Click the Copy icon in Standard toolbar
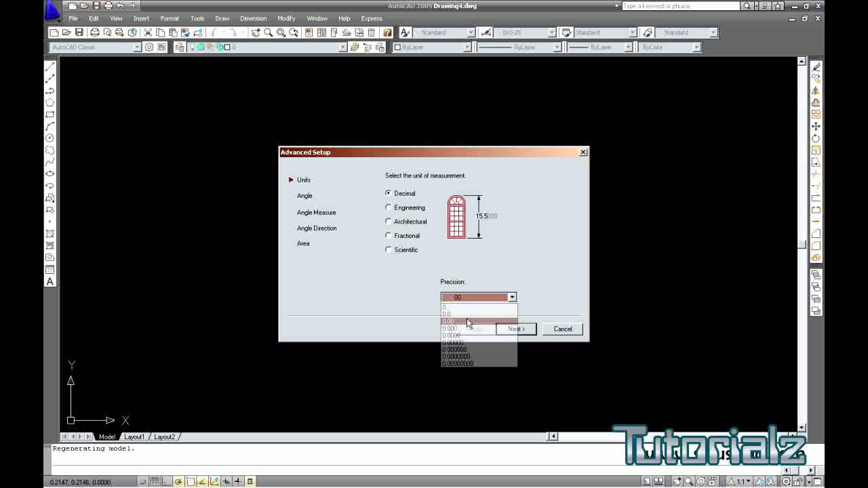The height and width of the screenshot is (488, 868). (160, 33)
